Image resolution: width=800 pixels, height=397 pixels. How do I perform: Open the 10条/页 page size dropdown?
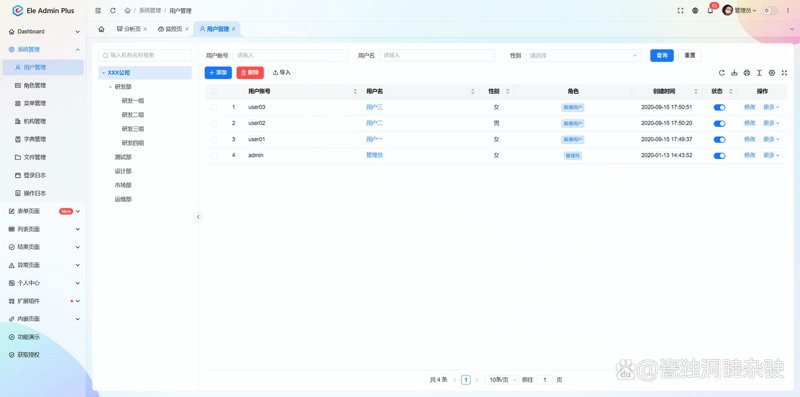tap(502, 380)
